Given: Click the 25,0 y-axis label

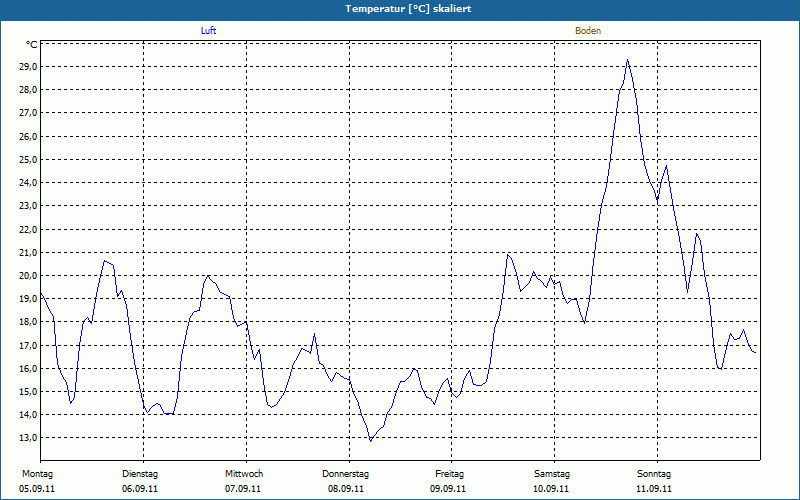Looking at the screenshot, I should (x=28, y=160).
